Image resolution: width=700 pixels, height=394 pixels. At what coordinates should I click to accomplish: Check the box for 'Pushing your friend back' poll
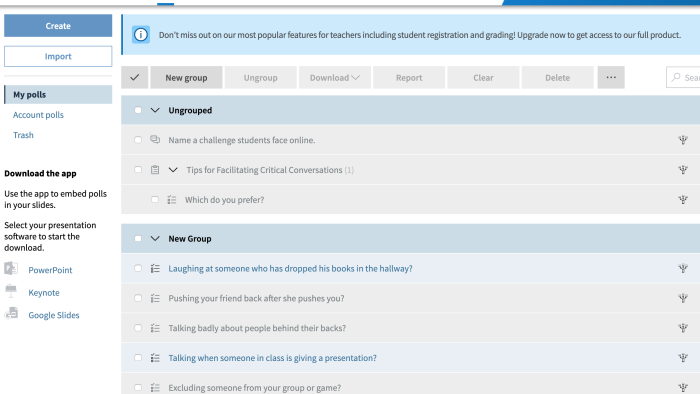pyautogui.click(x=138, y=298)
